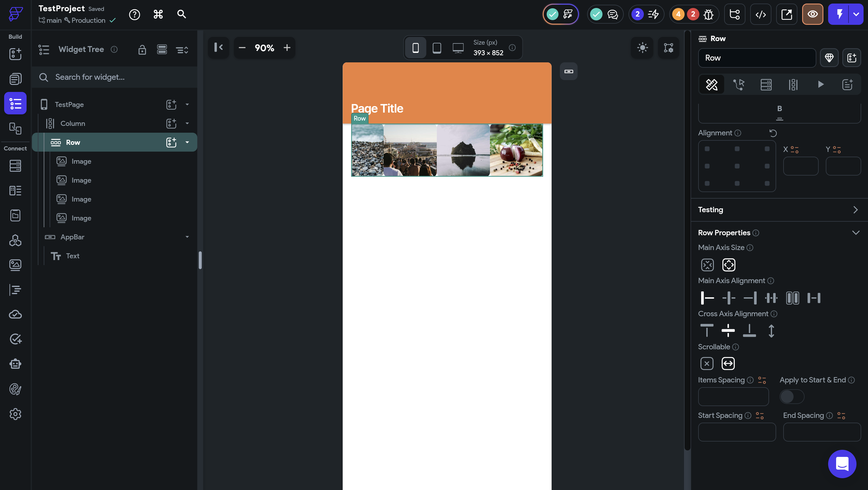Collapse the left panel arrow icon
868x490 pixels.
point(218,48)
